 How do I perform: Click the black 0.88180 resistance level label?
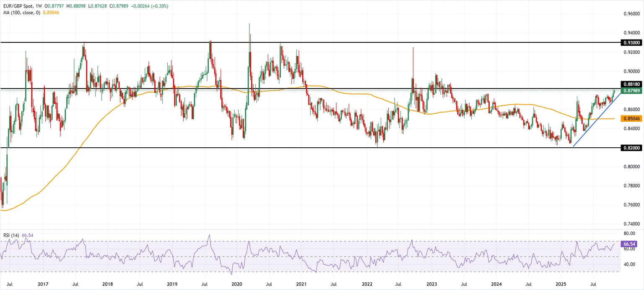[x=631, y=84]
